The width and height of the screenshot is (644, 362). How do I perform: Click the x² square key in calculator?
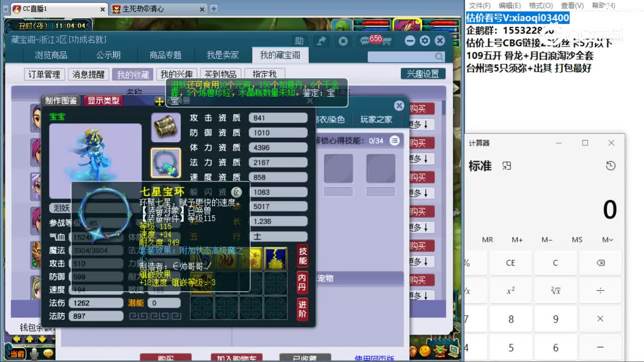(x=511, y=291)
